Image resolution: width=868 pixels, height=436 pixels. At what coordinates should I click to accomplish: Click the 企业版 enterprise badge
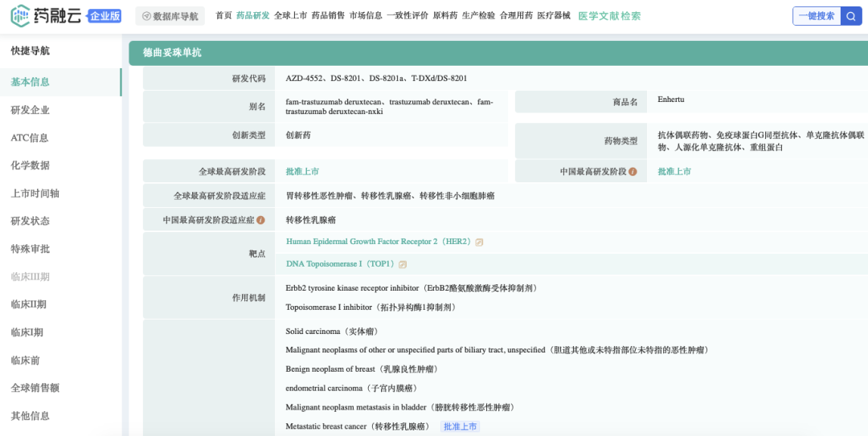(x=105, y=16)
